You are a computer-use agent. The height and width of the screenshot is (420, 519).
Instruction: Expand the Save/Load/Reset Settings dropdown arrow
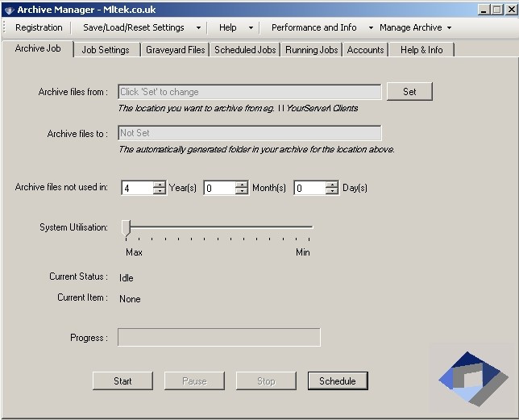click(x=198, y=27)
